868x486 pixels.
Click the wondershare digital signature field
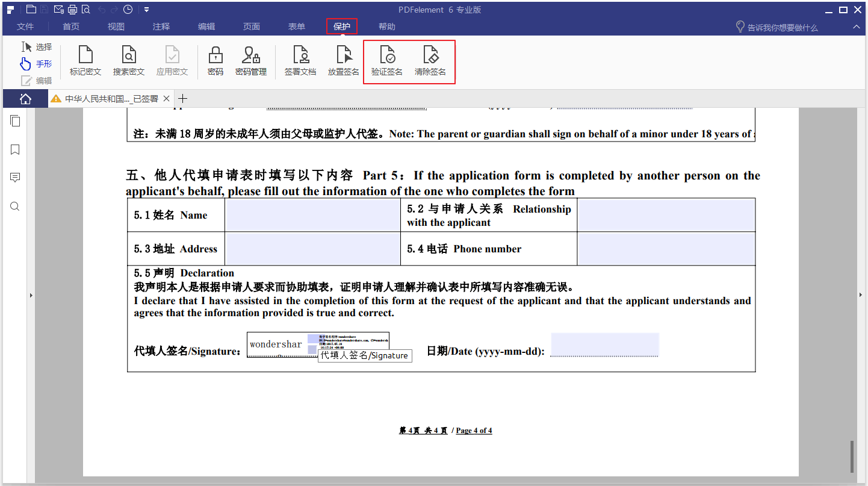(x=318, y=344)
